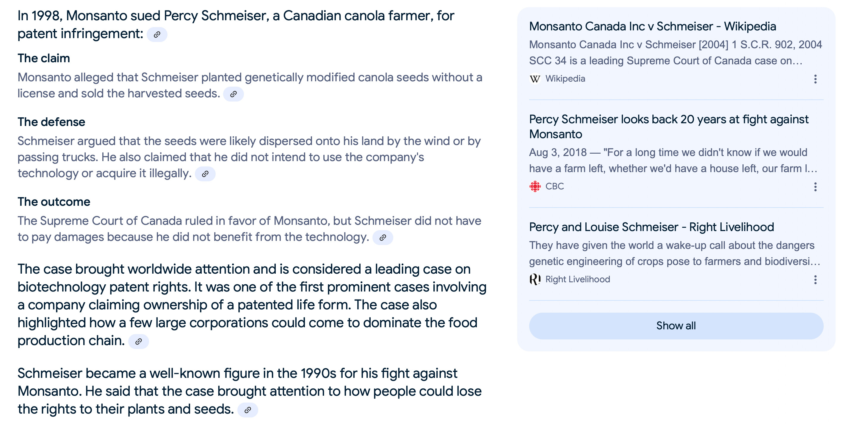Open three-dot menu for Right Livelihood result
Screen dimensions: 868x424
[x=815, y=280]
